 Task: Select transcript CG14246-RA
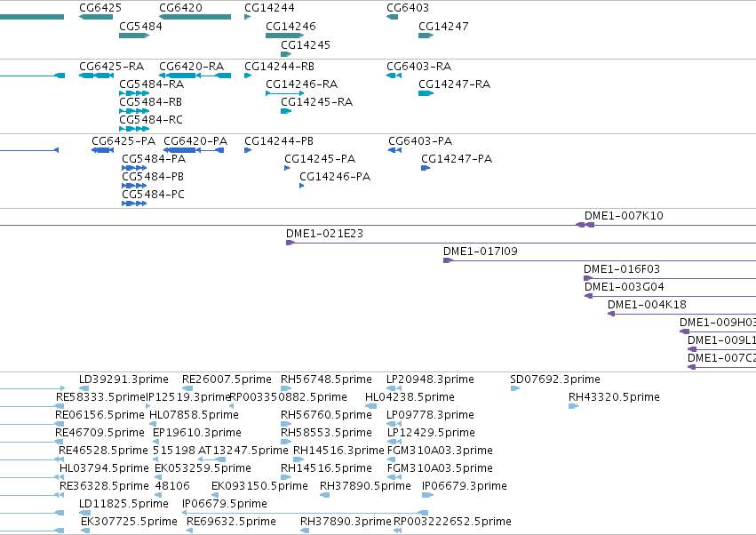point(302,84)
